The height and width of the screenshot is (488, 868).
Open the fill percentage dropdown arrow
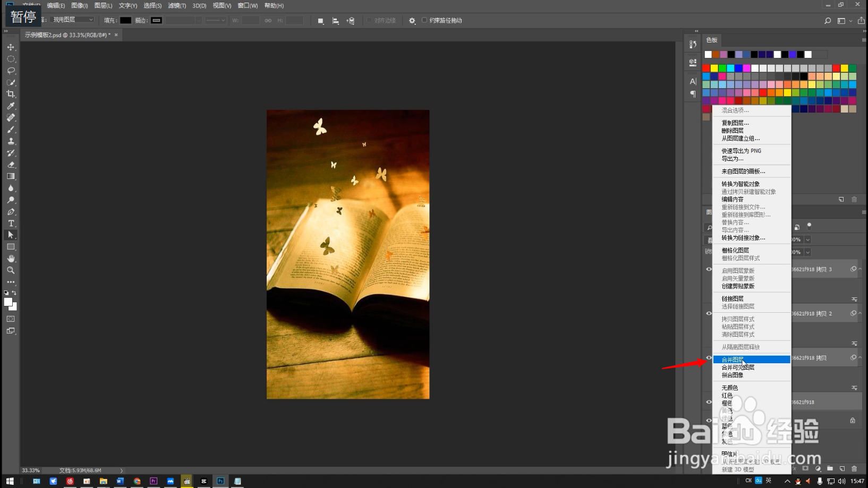click(807, 252)
